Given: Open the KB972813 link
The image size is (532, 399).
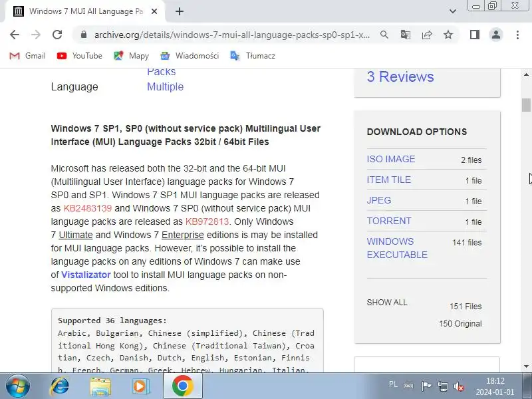Looking at the screenshot, I should pos(207,221).
